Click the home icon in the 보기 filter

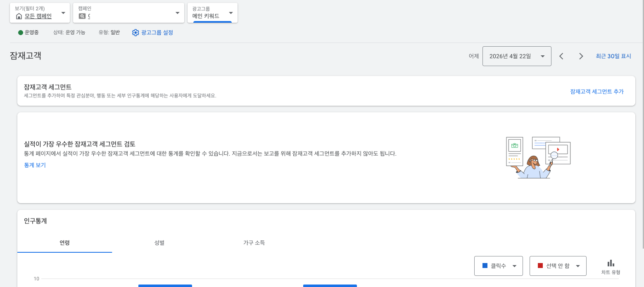(x=18, y=16)
